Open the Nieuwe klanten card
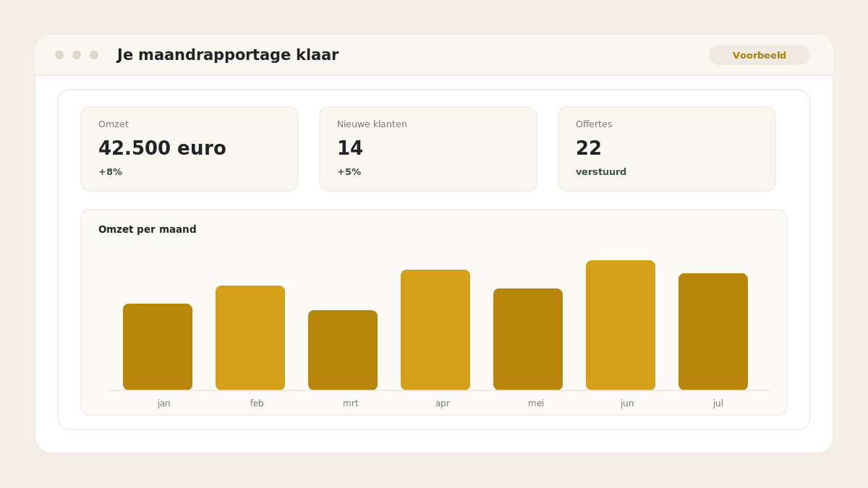 pyautogui.click(x=428, y=149)
